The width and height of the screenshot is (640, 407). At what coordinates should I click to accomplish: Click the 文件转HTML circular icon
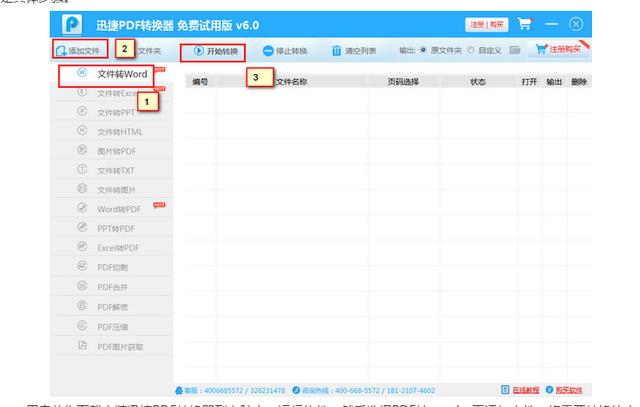[82, 130]
